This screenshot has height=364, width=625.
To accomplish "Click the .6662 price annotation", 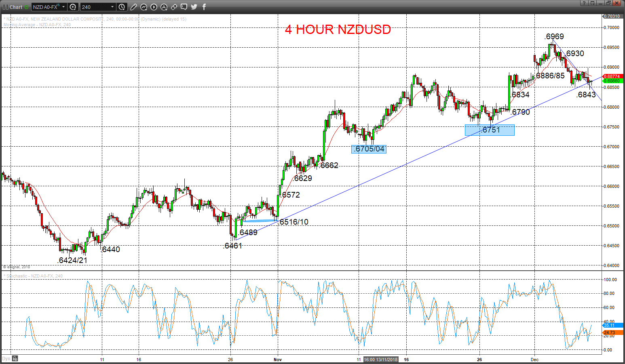I will click(x=328, y=165).
